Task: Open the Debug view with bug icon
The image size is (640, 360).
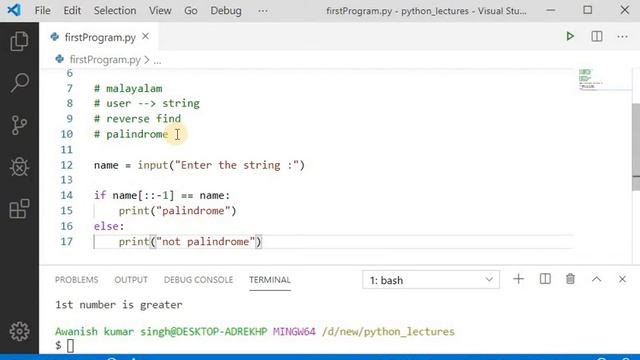Action: click(19, 167)
